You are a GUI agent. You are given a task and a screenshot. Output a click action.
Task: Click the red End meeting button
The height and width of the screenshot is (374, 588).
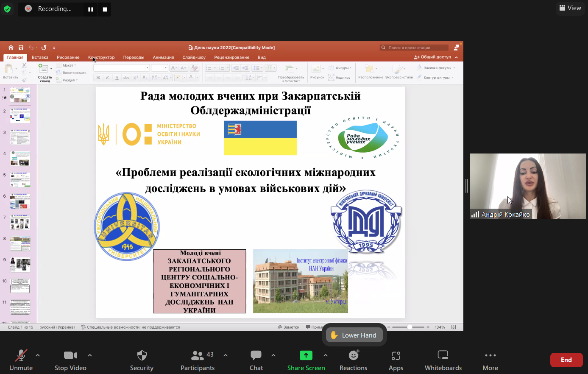coord(566,360)
